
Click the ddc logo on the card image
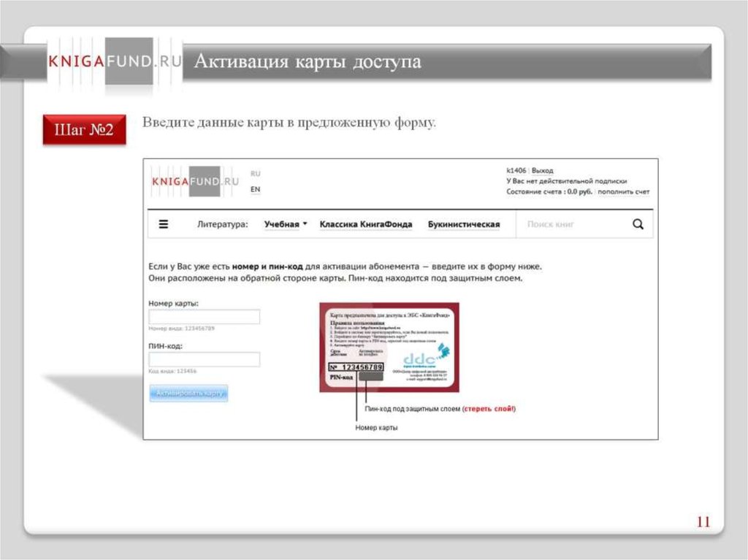419,360
